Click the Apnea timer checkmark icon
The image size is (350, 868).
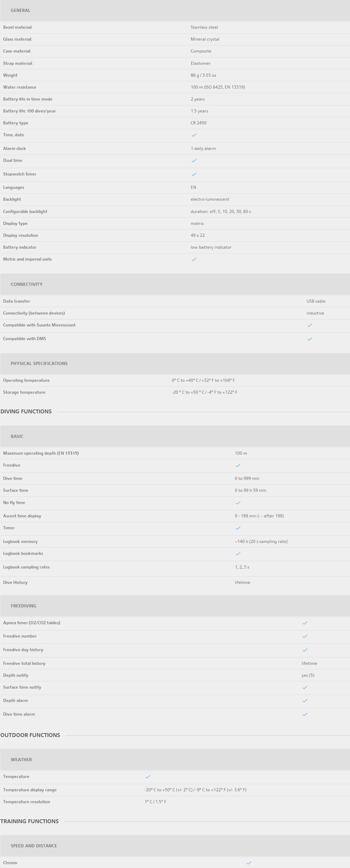point(305,623)
